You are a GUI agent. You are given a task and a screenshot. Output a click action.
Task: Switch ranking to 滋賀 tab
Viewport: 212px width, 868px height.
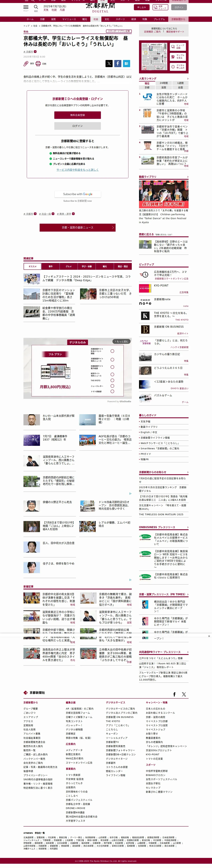click(164, 87)
